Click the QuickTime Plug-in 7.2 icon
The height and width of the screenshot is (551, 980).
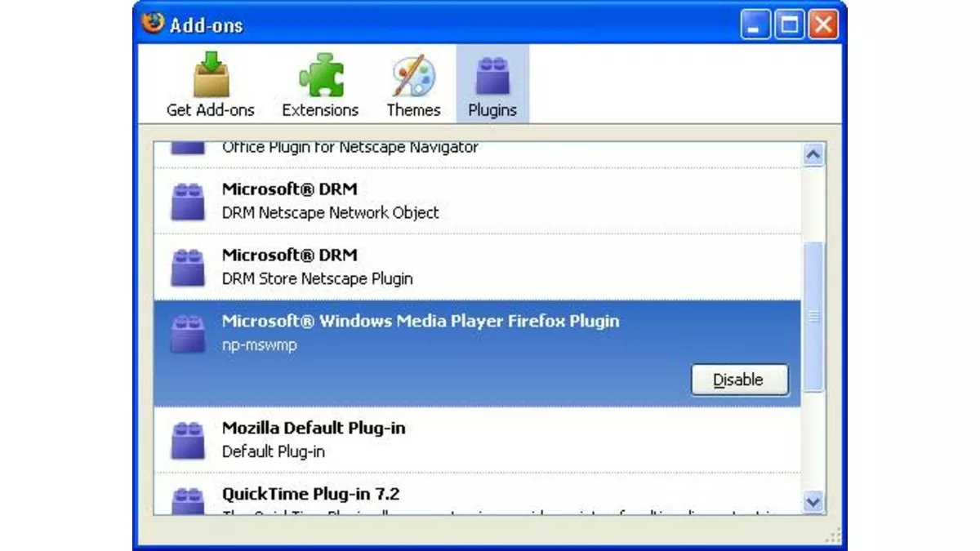187,502
